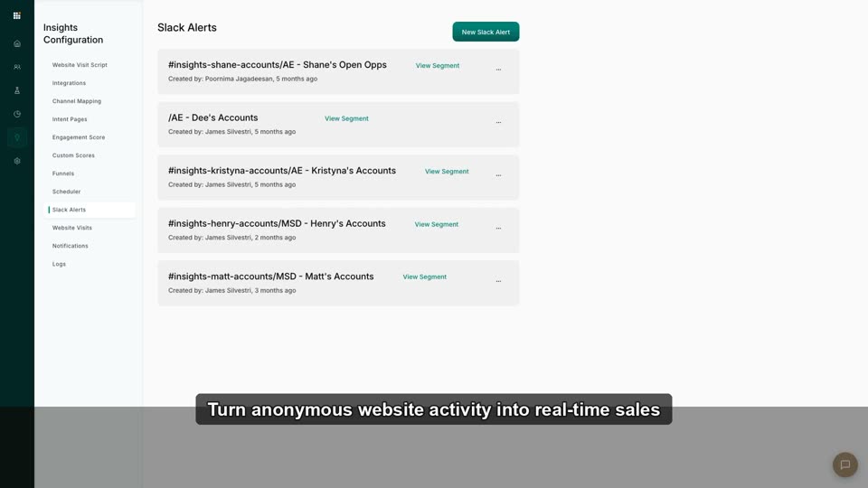Select the lightbulb insights icon in the left rail
868x488 pixels.
coord(17,137)
